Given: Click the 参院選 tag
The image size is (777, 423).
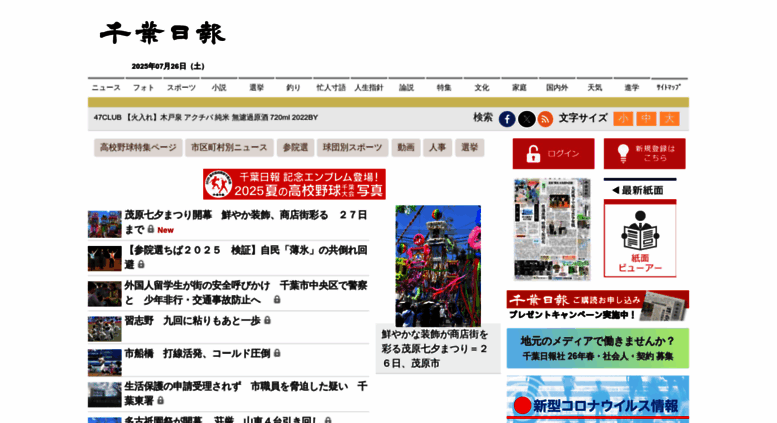Looking at the screenshot, I should [x=295, y=148].
